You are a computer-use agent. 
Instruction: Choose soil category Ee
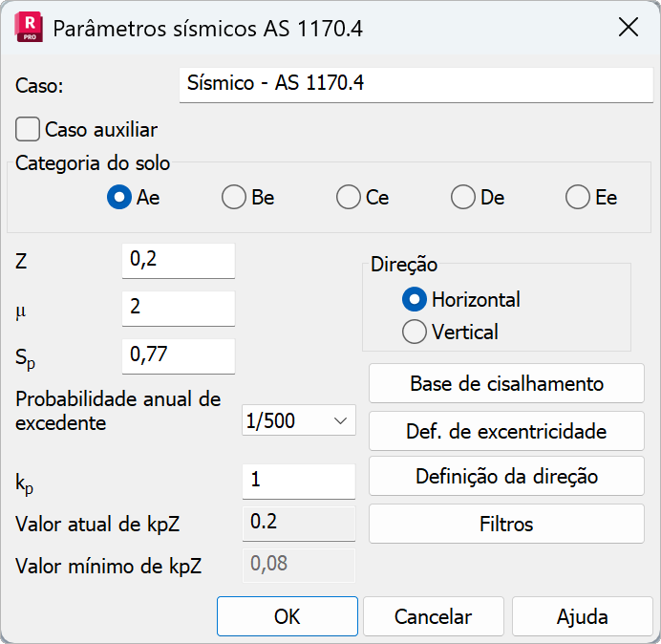point(578,198)
